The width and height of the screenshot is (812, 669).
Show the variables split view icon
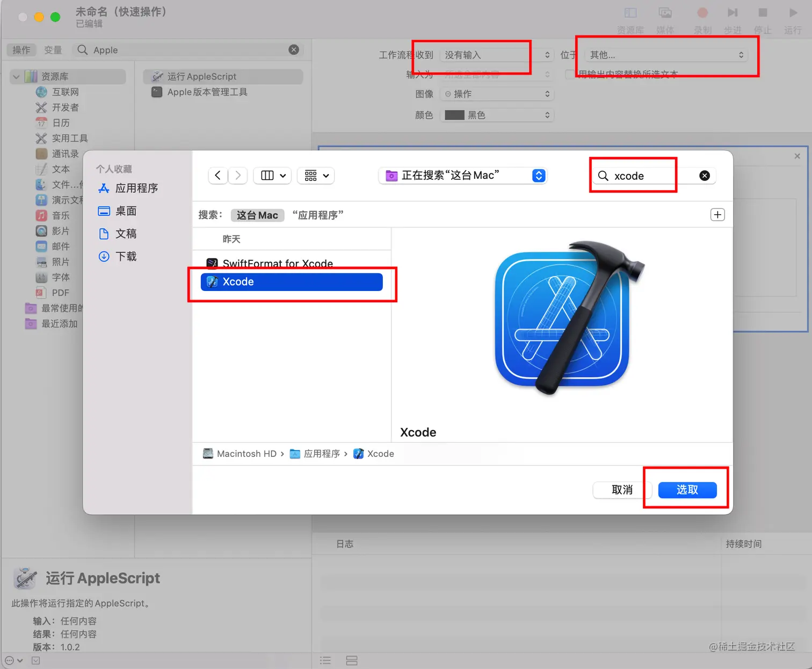pyautogui.click(x=352, y=660)
